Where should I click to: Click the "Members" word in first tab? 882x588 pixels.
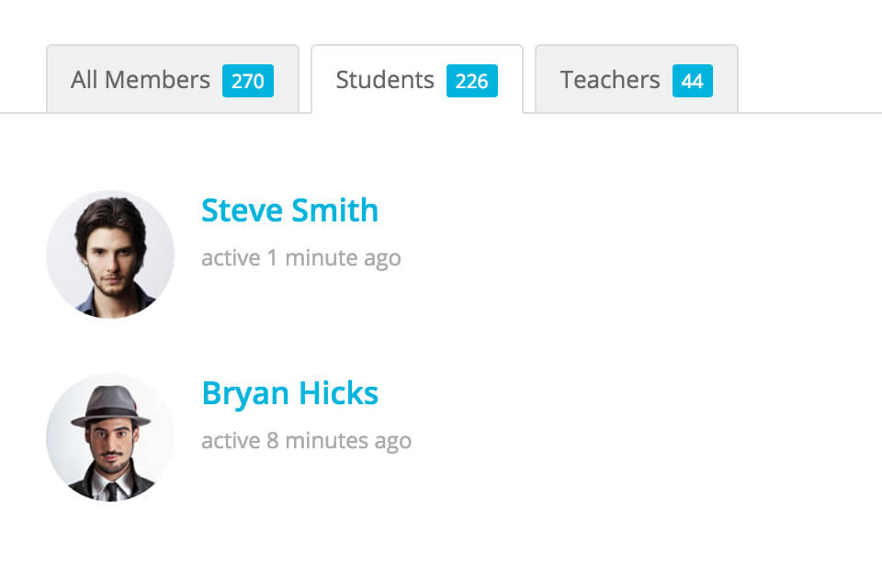click(157, 80)
